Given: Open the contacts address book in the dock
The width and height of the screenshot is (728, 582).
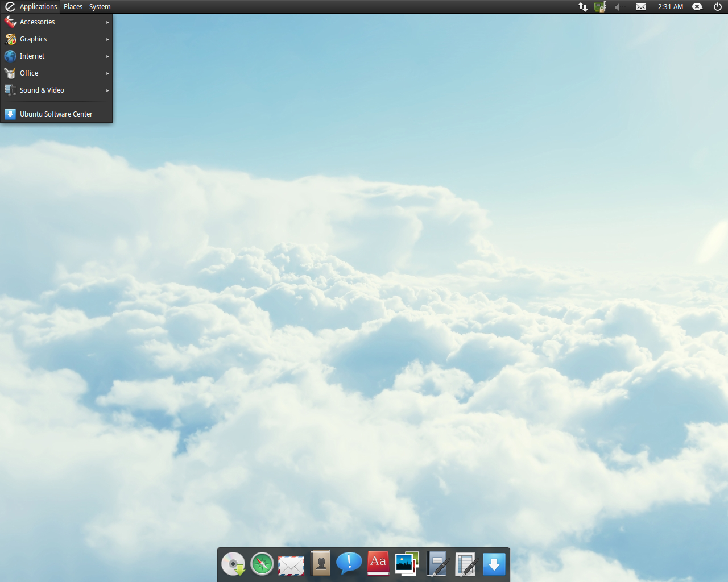Looking at the screenshot, I should 321,563.
